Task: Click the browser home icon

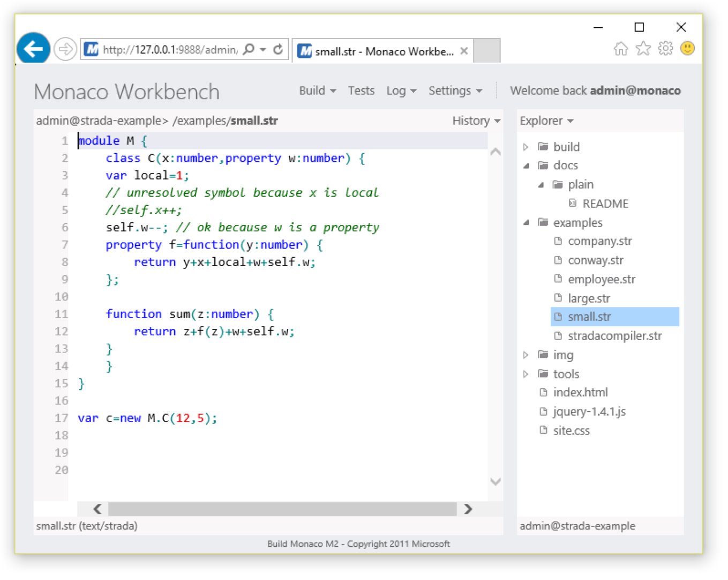Action: [620, 49]
